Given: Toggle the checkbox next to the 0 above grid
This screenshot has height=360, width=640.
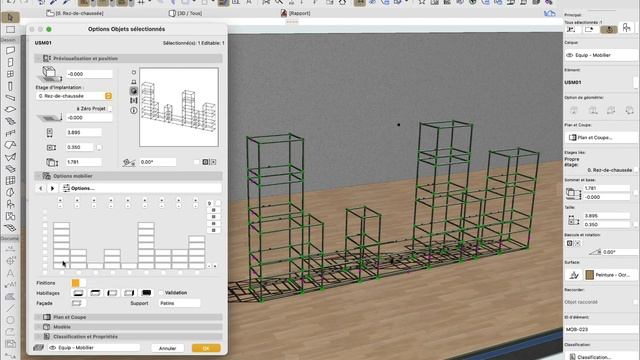Looking at the screenshot, I should pyautogui.click(x=218, y=203).
